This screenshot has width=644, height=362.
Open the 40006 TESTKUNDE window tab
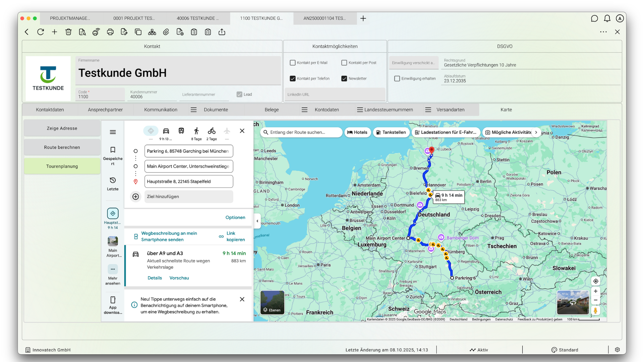tap(198, 18)
